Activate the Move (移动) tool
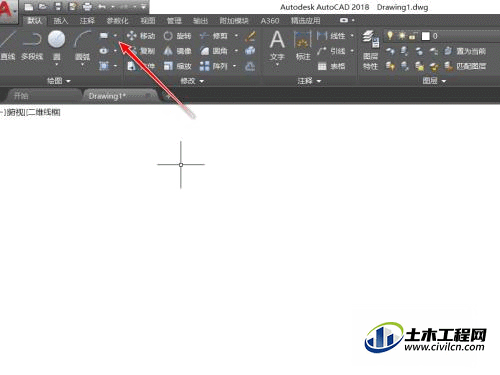The width and height of the screenshot is (500, 375). (141, 36)
